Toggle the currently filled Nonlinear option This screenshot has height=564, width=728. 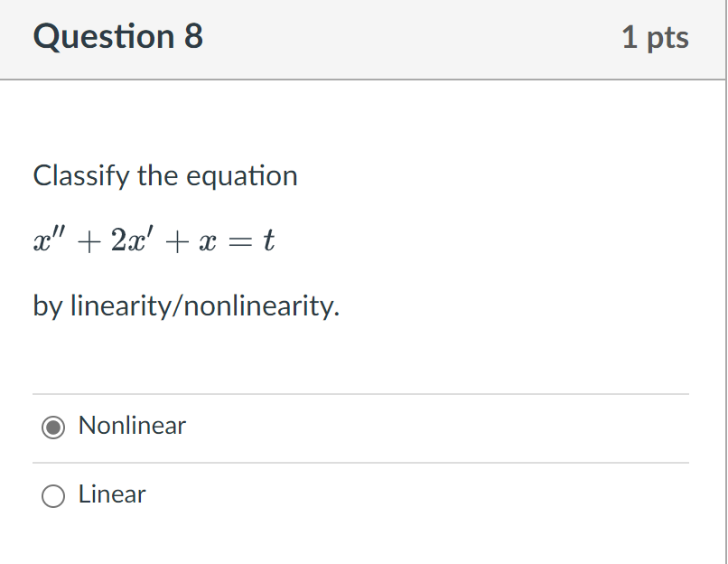[52, 426]
